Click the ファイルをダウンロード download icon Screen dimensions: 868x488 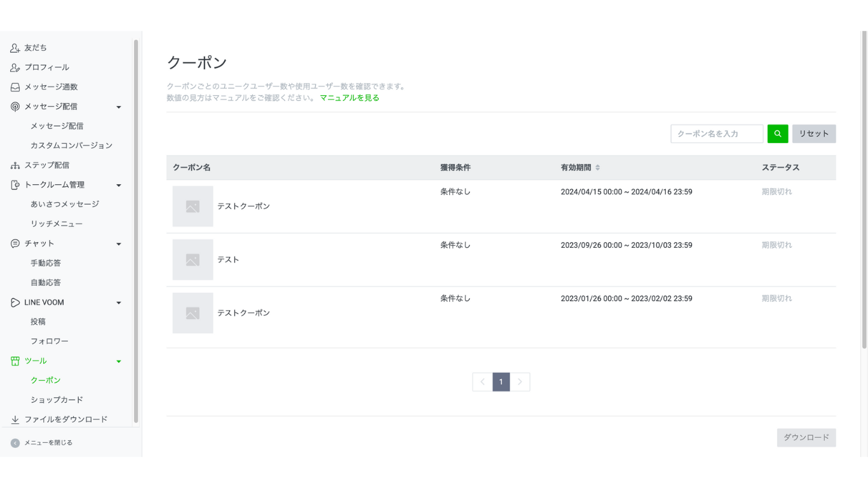point(15,419)
